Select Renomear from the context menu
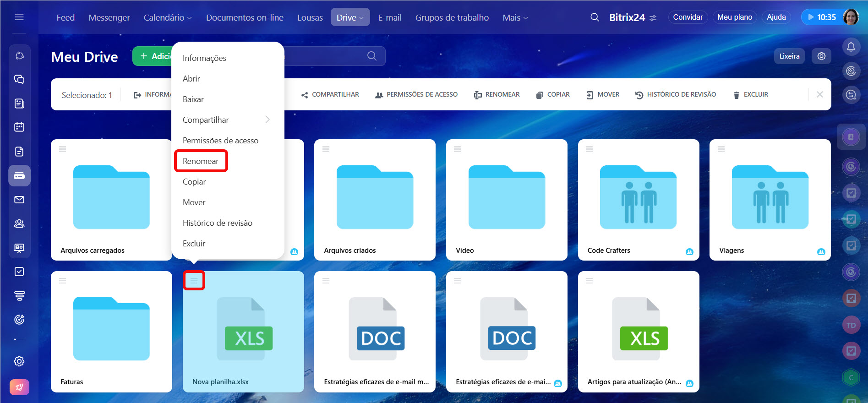This screenshot has width=868, height=403. [x=201, y=161]
